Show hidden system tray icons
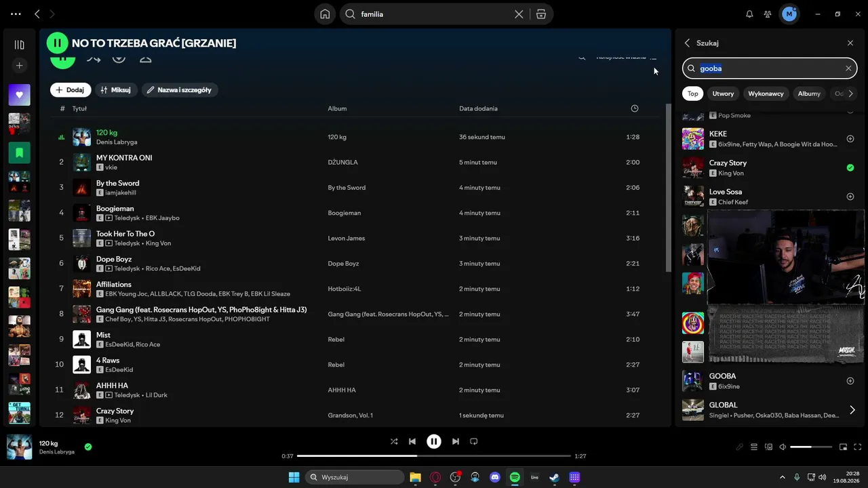Viewport: 868px width, 488px height. [782, 477]
